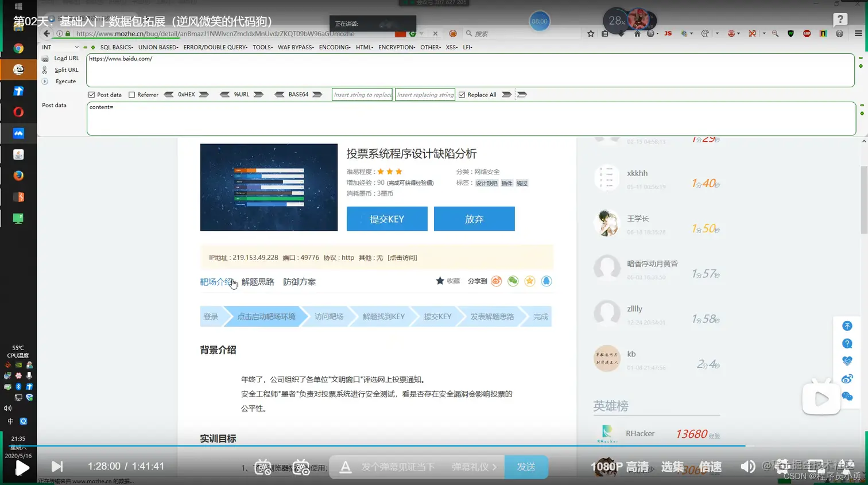Screen dimensions: 868x485
Task: Skip to next video
Action: point(57,467)
